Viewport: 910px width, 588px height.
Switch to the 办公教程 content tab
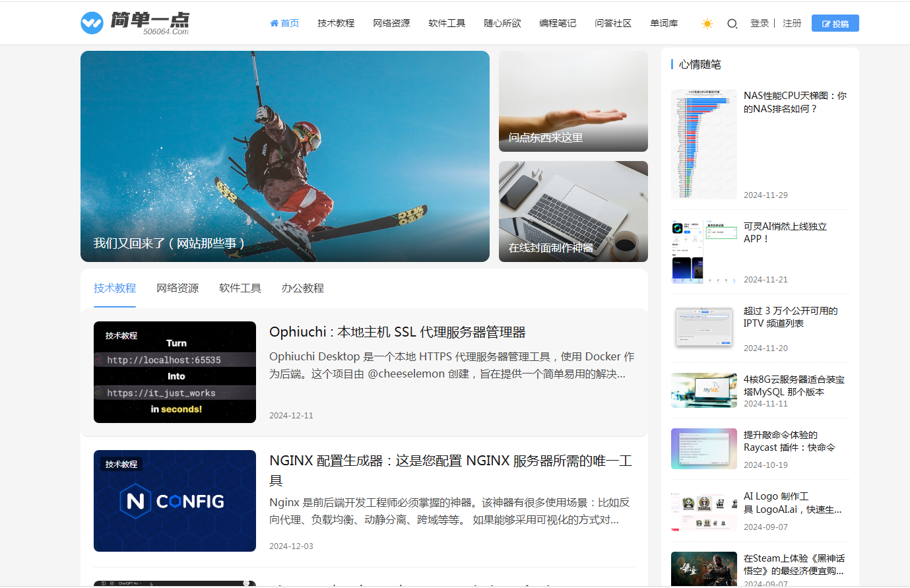pyautogui.click(x=303, y=288)
